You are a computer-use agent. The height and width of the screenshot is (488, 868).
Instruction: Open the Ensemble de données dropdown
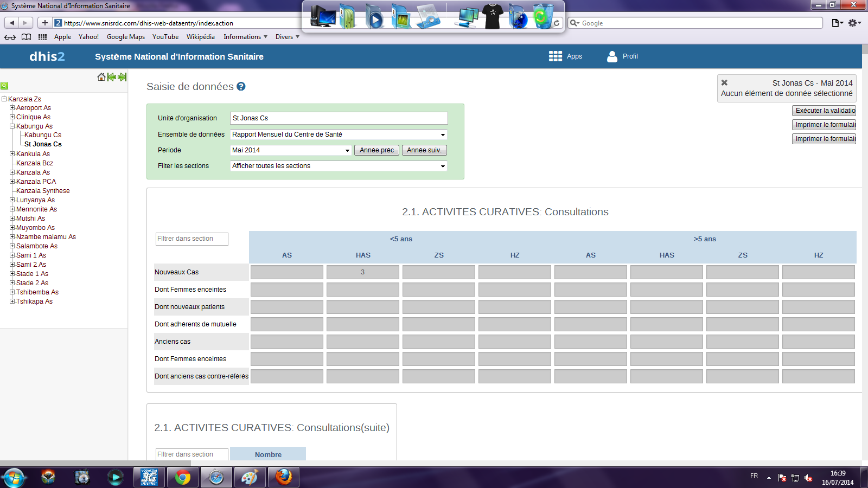339,134
